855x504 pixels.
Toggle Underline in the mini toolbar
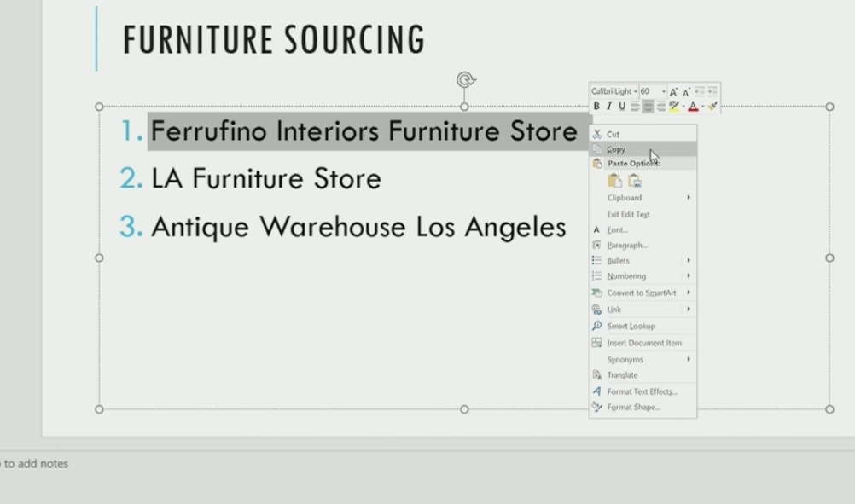[622, 107]
